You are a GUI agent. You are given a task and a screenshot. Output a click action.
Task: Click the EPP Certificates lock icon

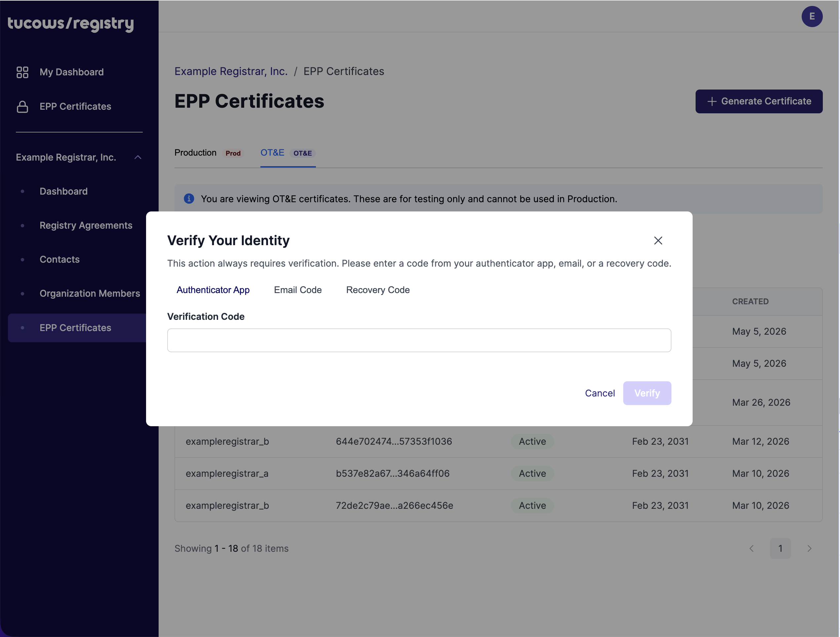tap(22, 107)
